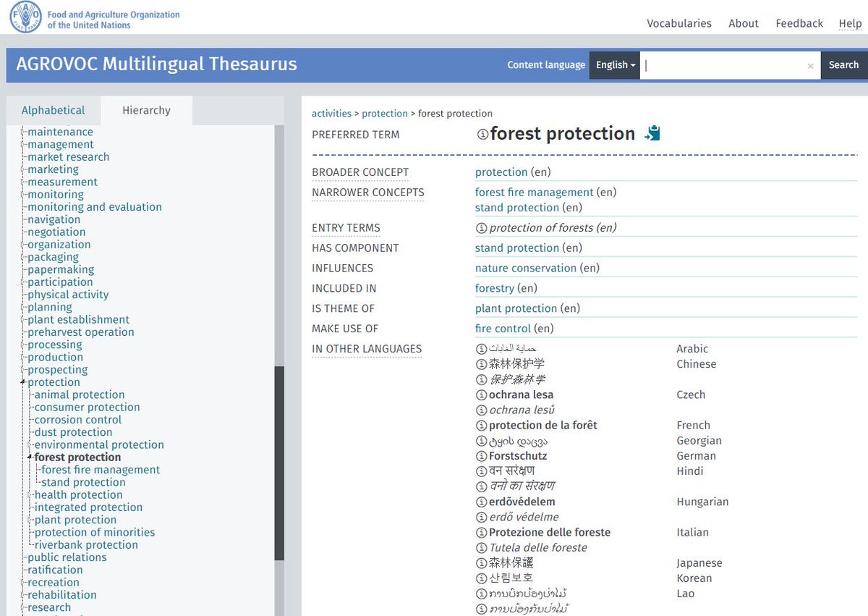This screenshot has width=868, height=616.
Task: Open forest fire management narrower concept link
Action: [x=535, y=193]
